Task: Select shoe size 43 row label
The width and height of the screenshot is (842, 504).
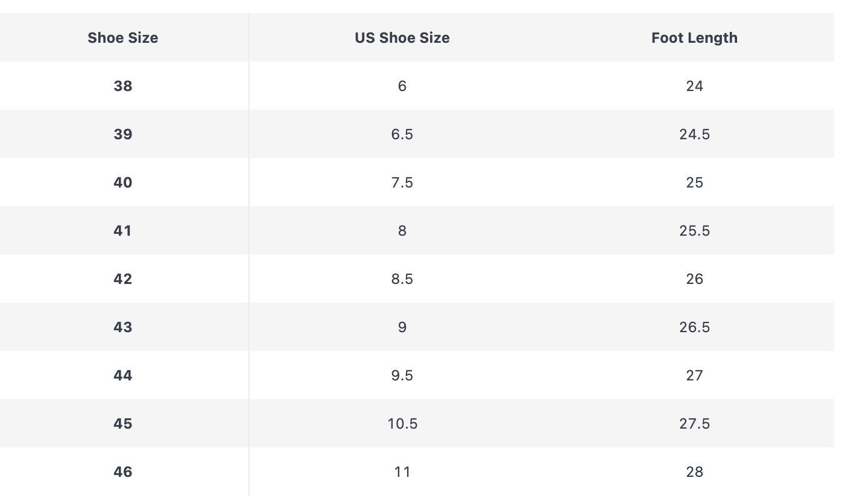Action: [123, 327]
